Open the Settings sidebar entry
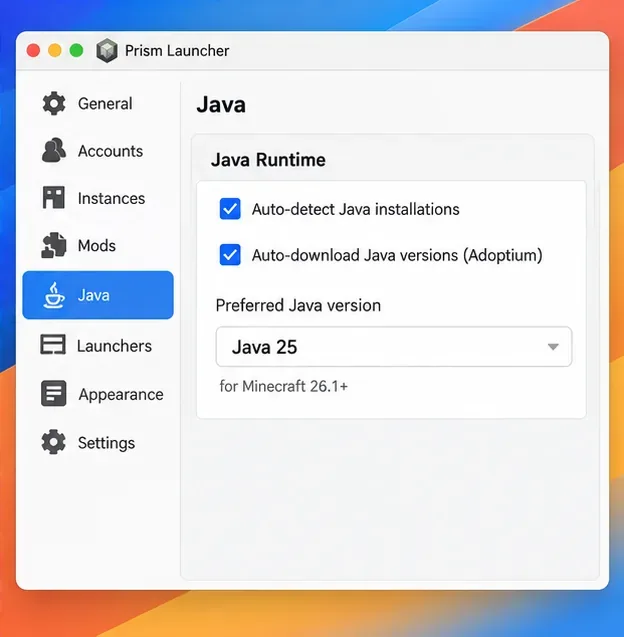This screenshot has height=637, width=624. click(x=98, y=442)
